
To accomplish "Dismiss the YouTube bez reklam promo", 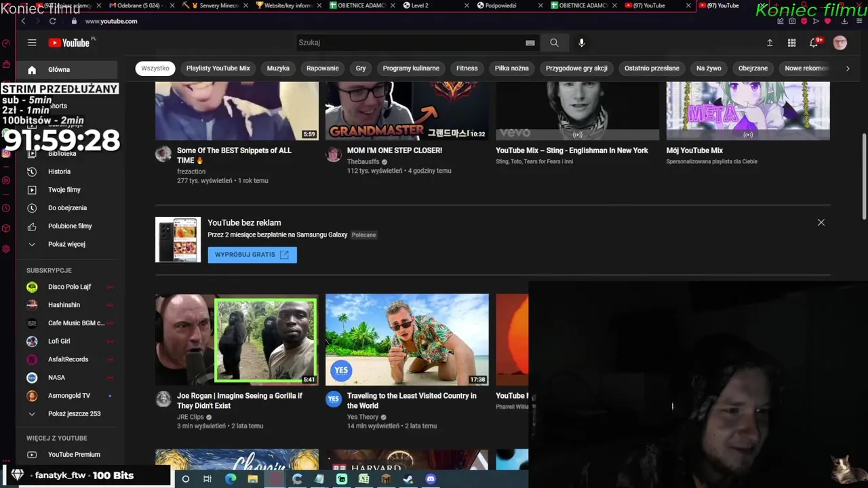I will point(821,222).
